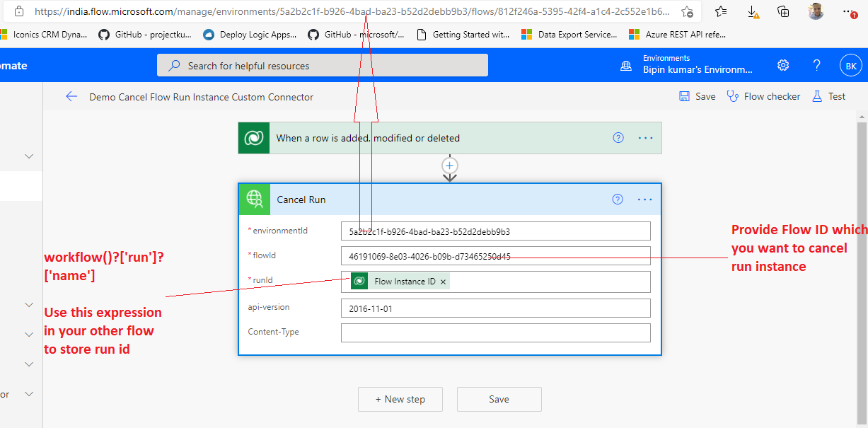The image size is (868, 428).
Task: Open the BK account avatar menu
Action: pyautogui.click(x=851, y=66)
